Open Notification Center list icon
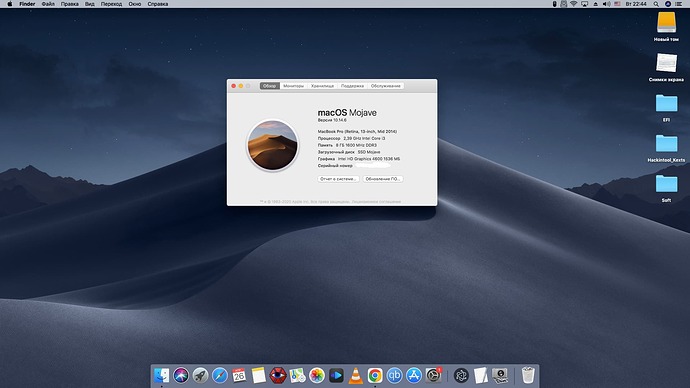 679,4
